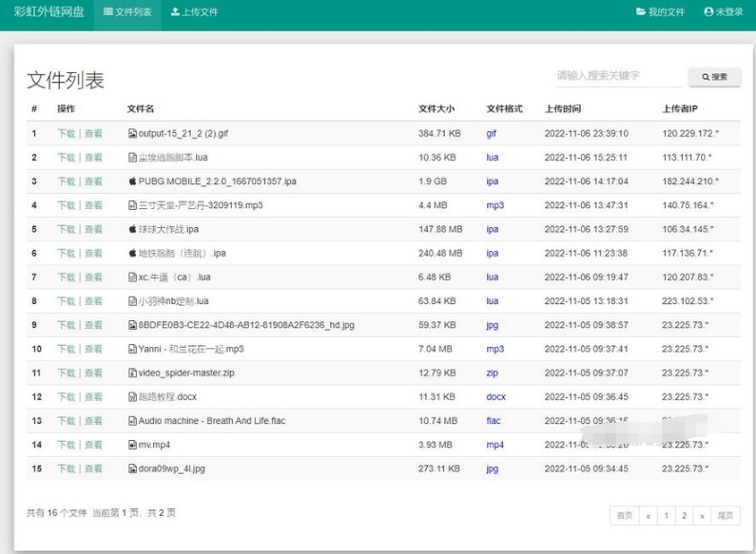
Task: Click the Apple icon beside 球球大作战.ipa
Action: pos(132,229)
